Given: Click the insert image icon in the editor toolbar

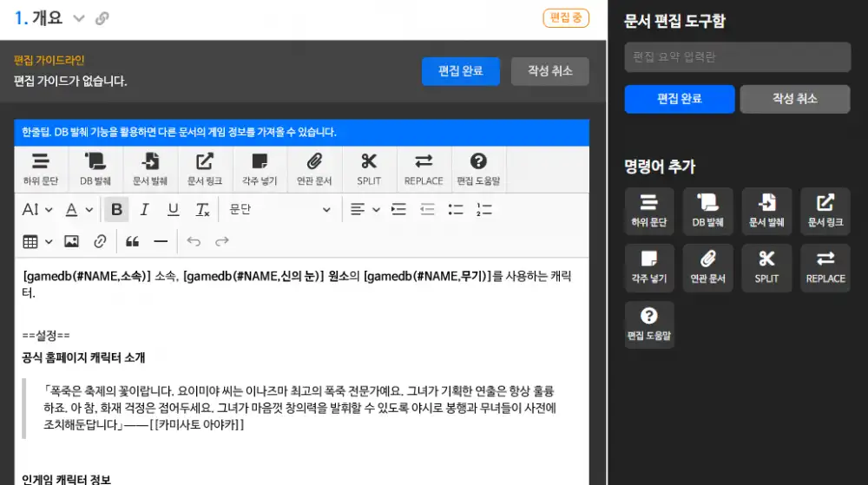Looking at the screenshot, I should [71, 241].
